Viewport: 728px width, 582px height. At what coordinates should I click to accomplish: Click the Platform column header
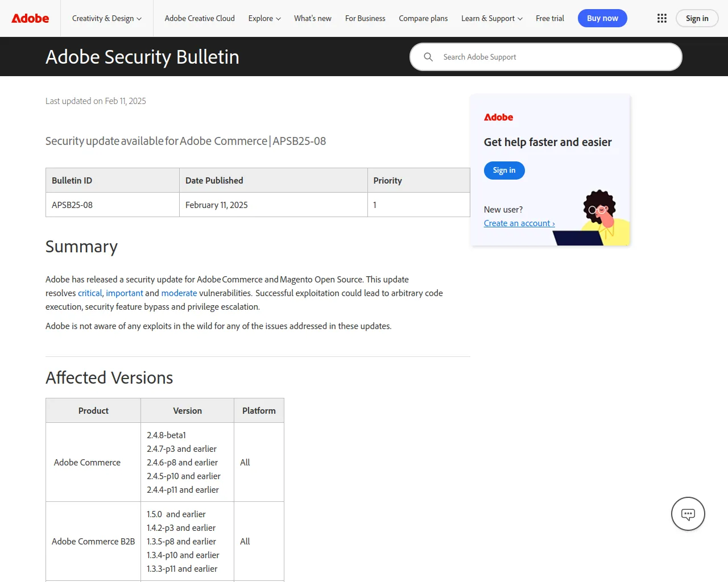coord(259,410)
